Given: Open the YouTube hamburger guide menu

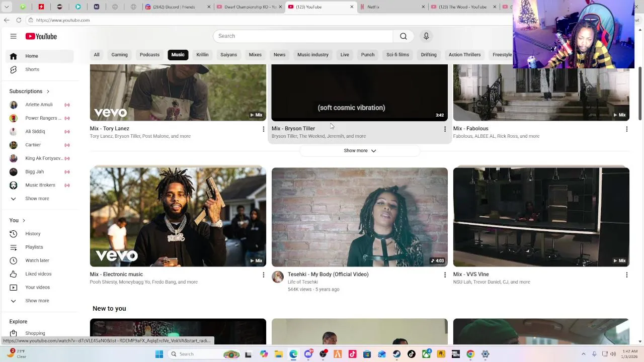Looking at the screenshot, I should coord(14,36).
